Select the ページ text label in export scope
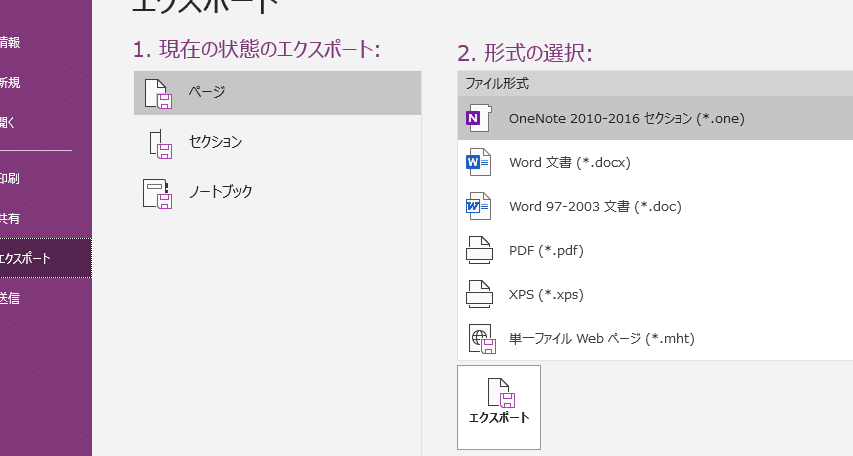Screen dimensions: 853x456 [207, 92]
